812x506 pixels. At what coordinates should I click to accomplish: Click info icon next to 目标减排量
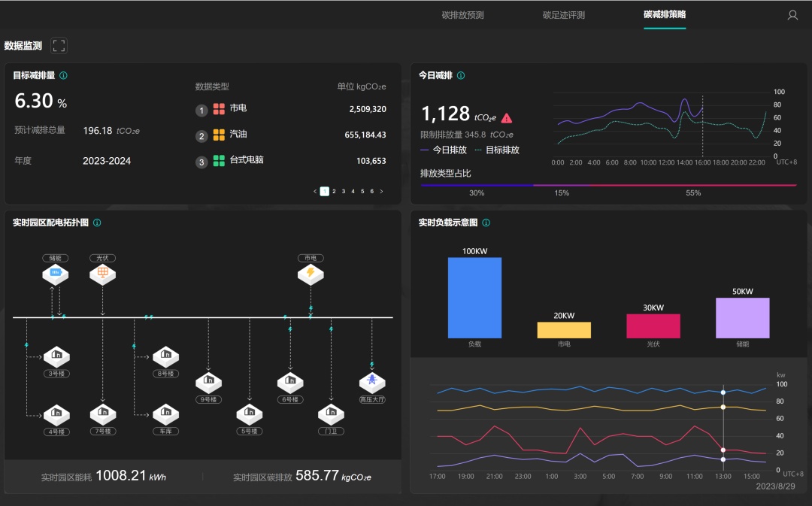pyautogui.click(x=63, y=76)
